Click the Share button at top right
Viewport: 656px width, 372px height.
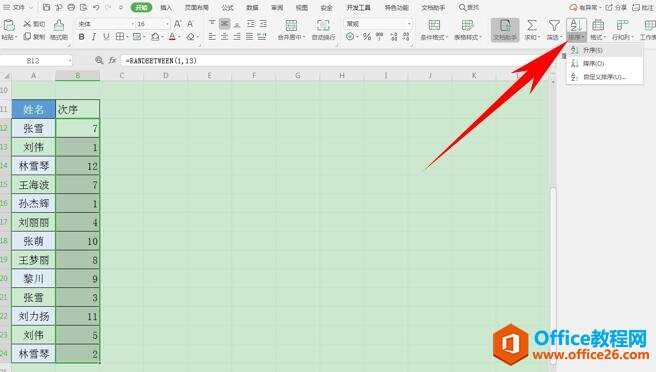click(616, 8)
